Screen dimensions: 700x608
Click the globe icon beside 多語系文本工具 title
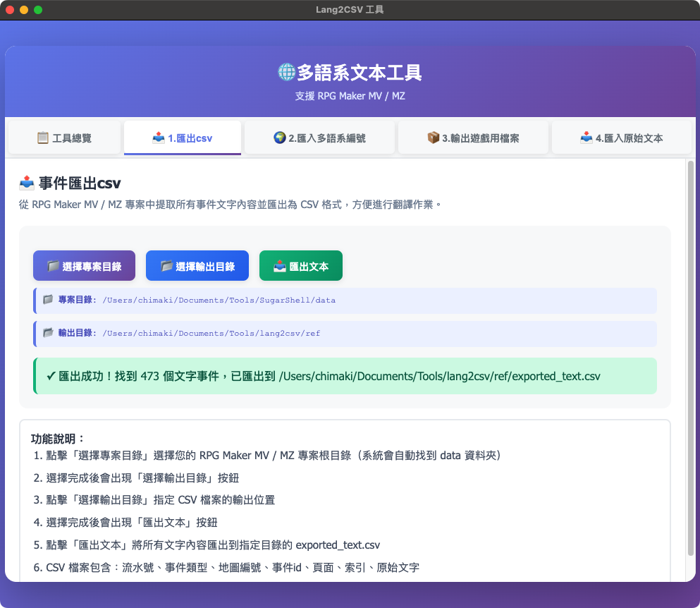pos(286,73)
